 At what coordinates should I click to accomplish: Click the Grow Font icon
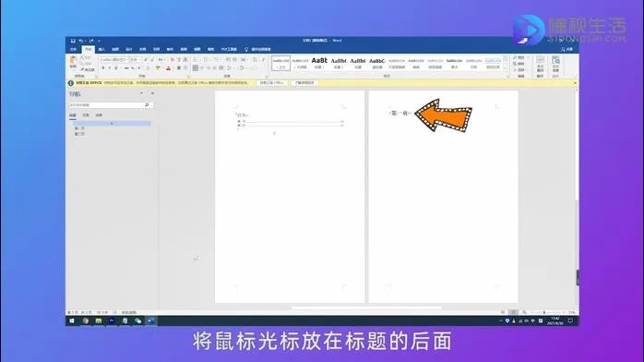click(x=146, y=60)
